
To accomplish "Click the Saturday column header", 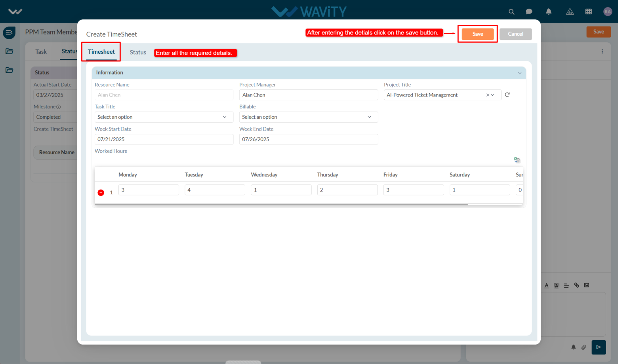I will (x=460, y=175).
